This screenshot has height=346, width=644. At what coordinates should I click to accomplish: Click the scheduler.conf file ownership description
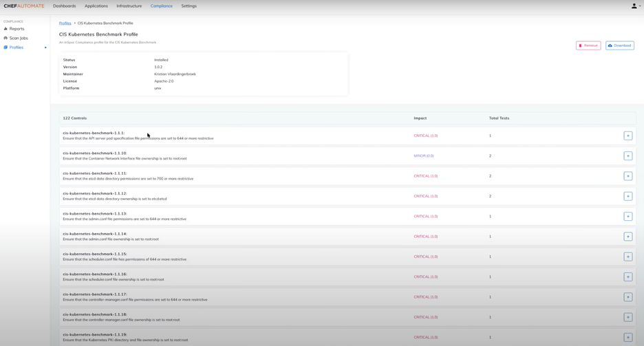point(114,279)
